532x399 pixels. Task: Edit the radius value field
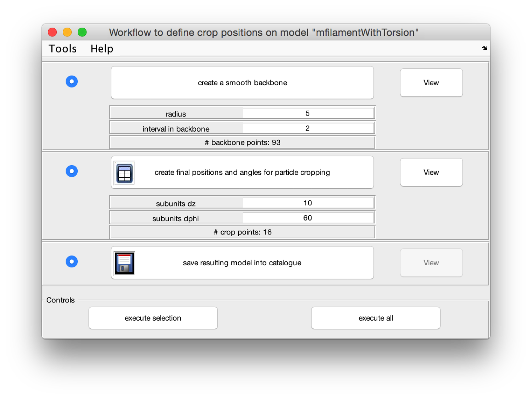tap(308, 113)
